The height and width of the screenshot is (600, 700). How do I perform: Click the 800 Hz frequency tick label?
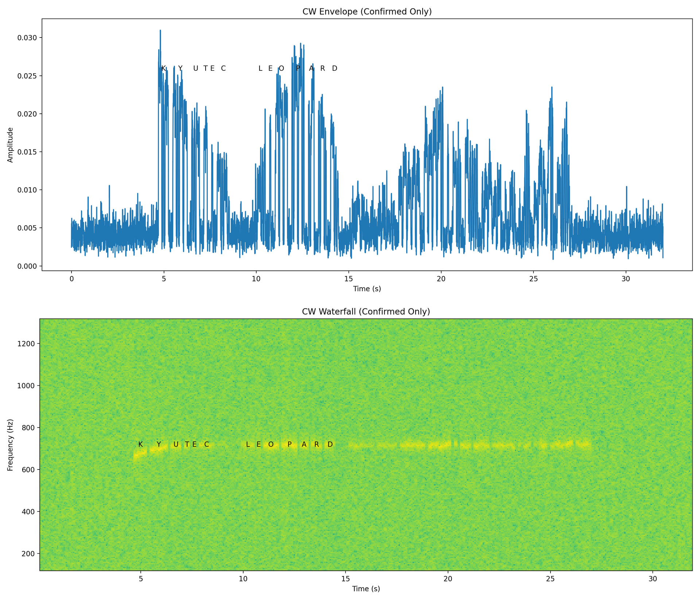pos(28,428)
